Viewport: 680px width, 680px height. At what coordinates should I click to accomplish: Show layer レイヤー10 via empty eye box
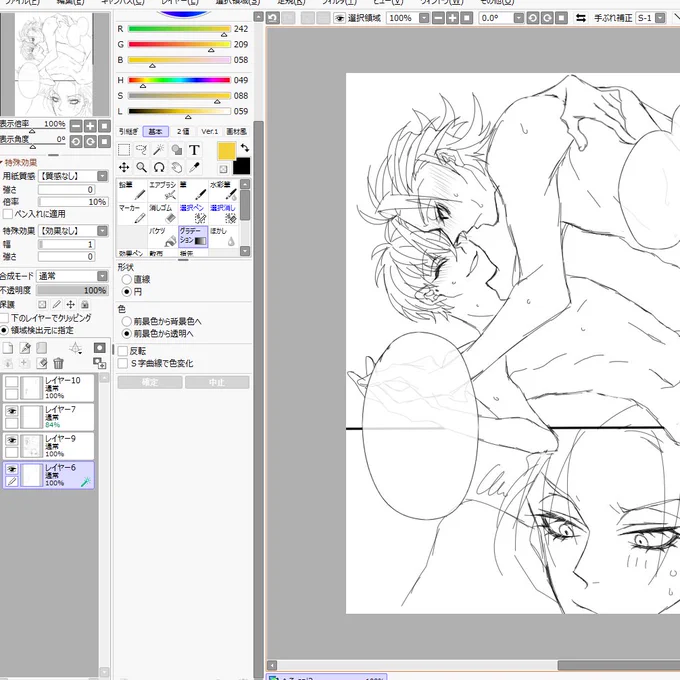pos(12,382)
